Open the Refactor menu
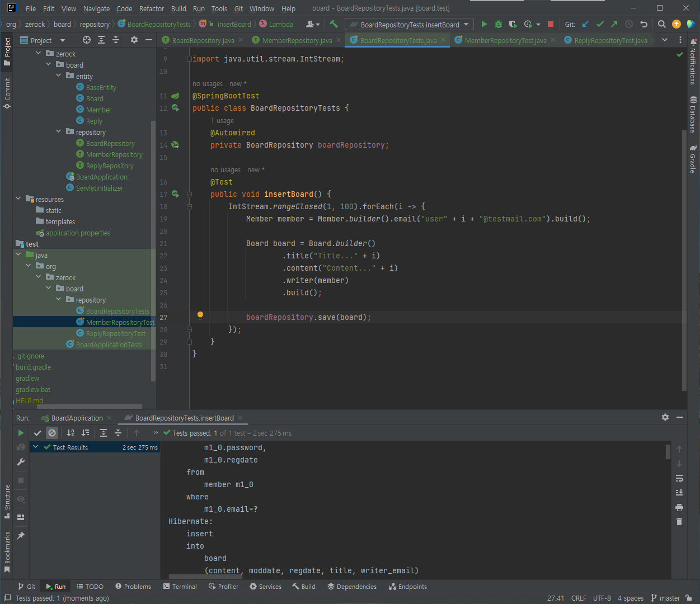Image resolution: width=700 pixels, height=604 pixels. [x=151, y=8]
